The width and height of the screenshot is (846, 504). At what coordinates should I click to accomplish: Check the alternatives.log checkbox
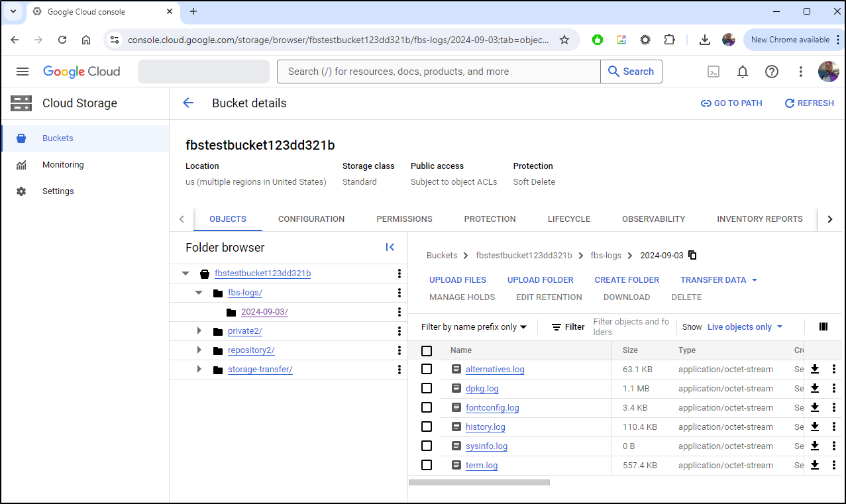427,369
